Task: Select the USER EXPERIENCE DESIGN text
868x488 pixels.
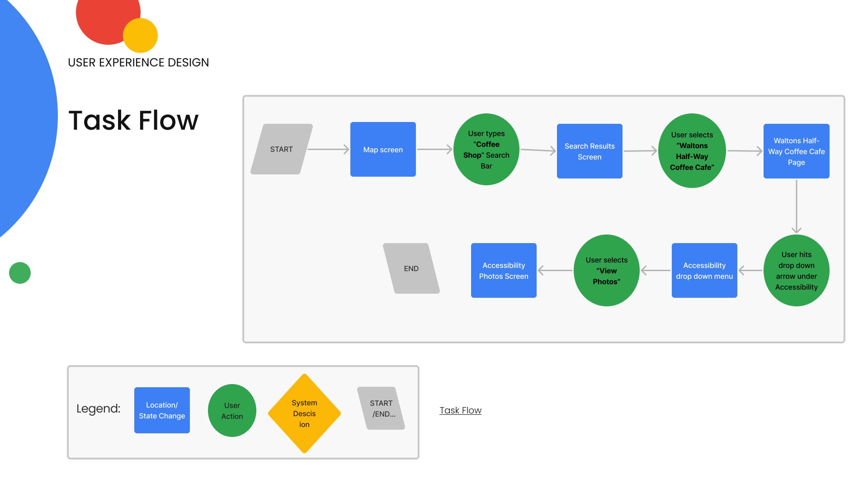Action: tap(138, 62)
